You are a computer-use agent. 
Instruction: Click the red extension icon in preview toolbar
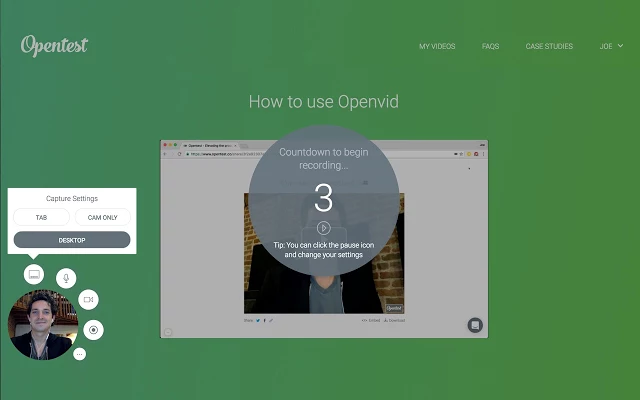(476, 154)
